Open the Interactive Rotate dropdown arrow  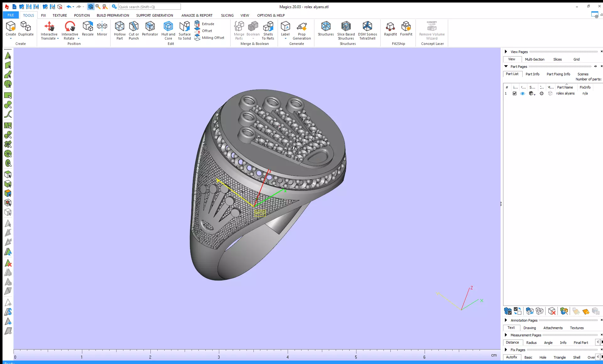pyautogui.click(x=79, y=39)
